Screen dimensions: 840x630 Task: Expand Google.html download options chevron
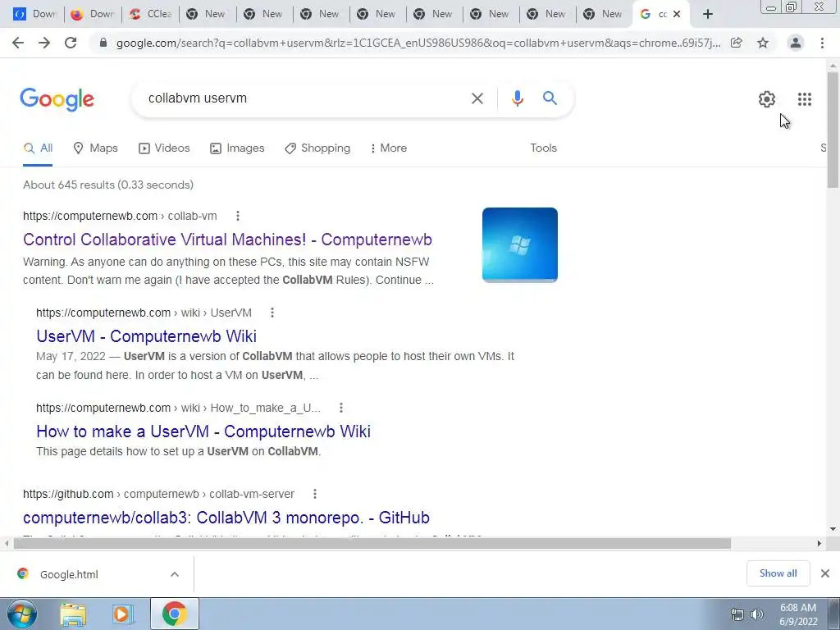click(175, 574)
